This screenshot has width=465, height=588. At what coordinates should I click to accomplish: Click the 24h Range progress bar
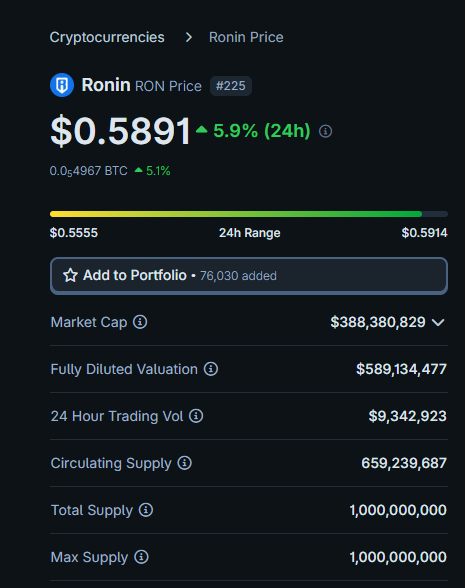249,214
